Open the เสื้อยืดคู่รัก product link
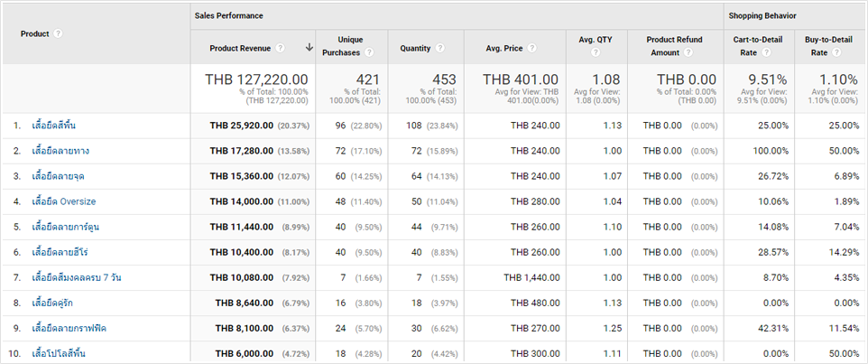This screenshot has width=868, height=364. 56,303
